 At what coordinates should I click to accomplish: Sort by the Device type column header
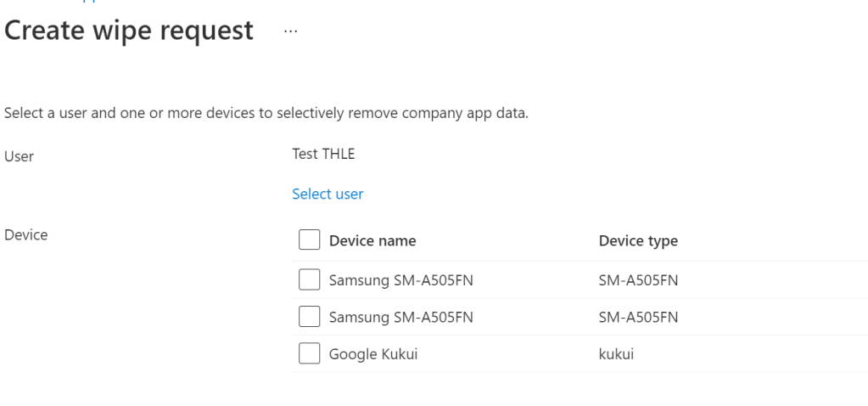pyautogui.click(x=638, y=240)
